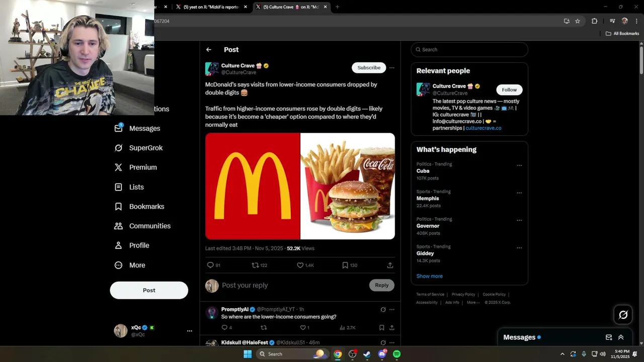Open the Privacy Policy link
644x362 pixels.
pos(463,294)
